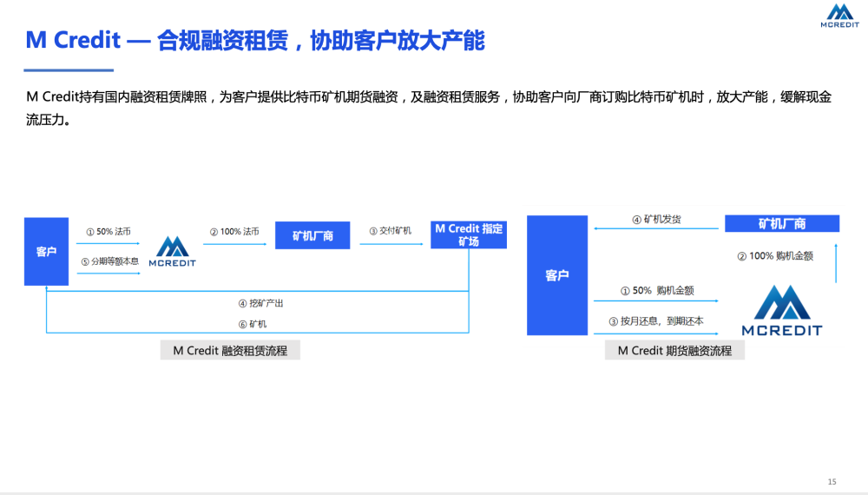The width and height of the screenshot is (868, 495).
Task: Select the 矿机厂商 box in futures diagram
Action: coord(782,224)
